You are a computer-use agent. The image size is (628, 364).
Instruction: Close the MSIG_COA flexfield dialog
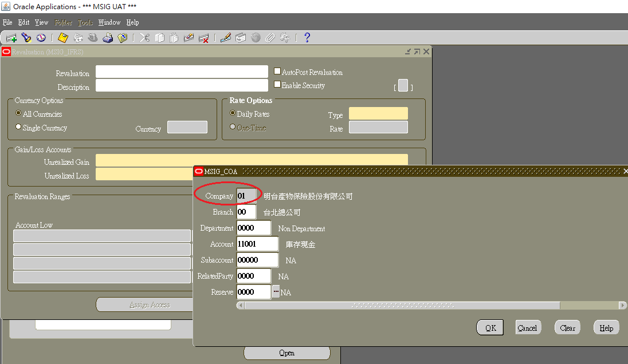coord(625,171)
